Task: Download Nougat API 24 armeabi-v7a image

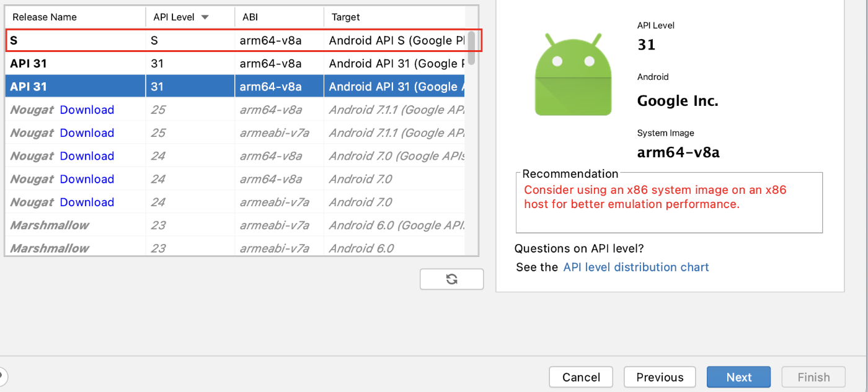Action: click(x=87, y=203)
